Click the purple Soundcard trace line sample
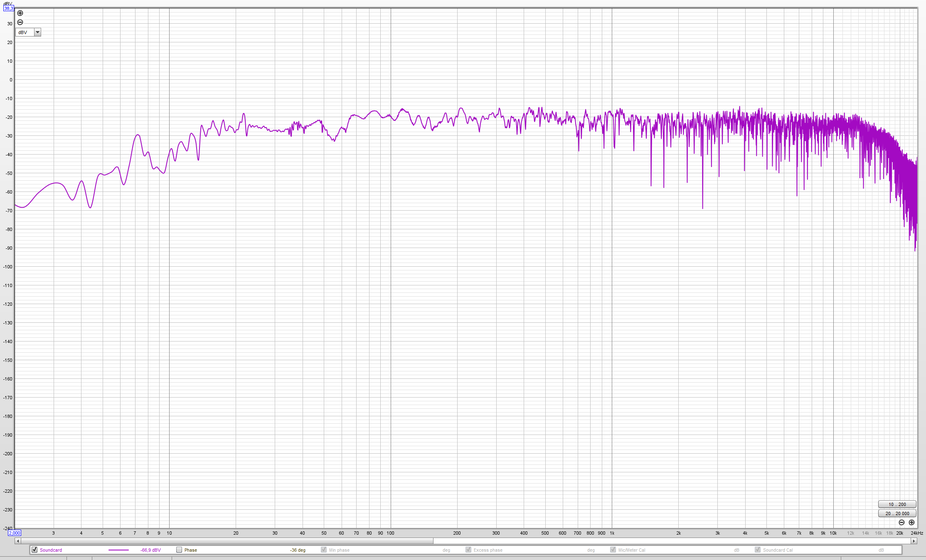Screen dimensions: 926x560 118,550
